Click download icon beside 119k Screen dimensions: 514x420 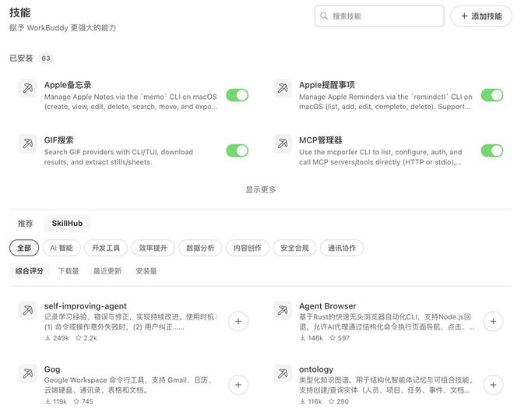[48, 401]
